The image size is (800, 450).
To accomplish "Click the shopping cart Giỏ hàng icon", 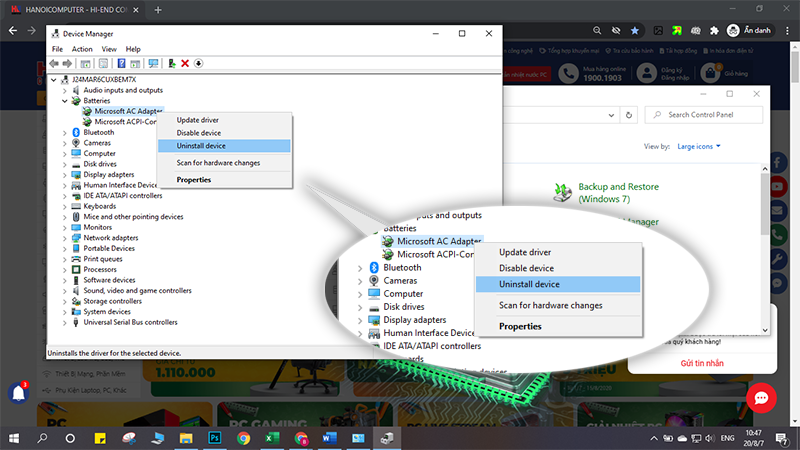I will (713, 73).
